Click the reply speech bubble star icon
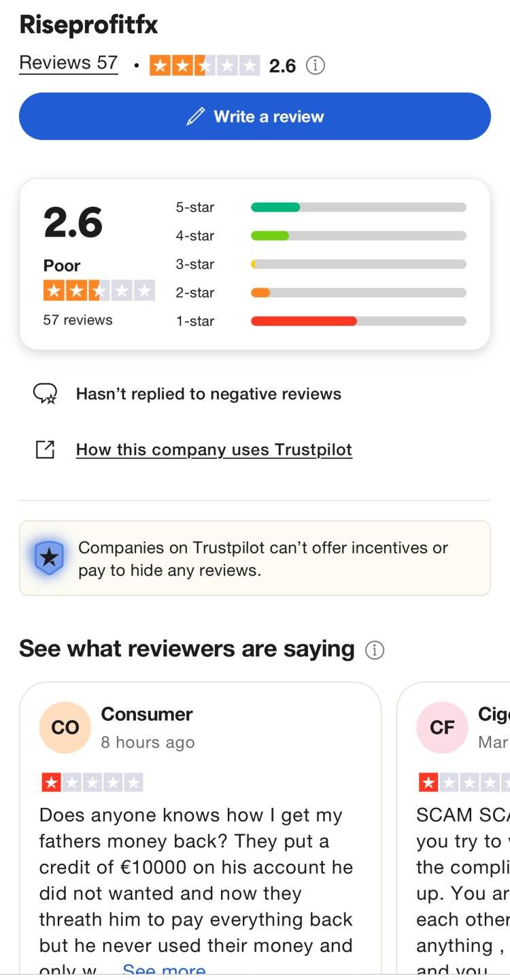Screen dimensions: 510x980 (x=45, y=394)
